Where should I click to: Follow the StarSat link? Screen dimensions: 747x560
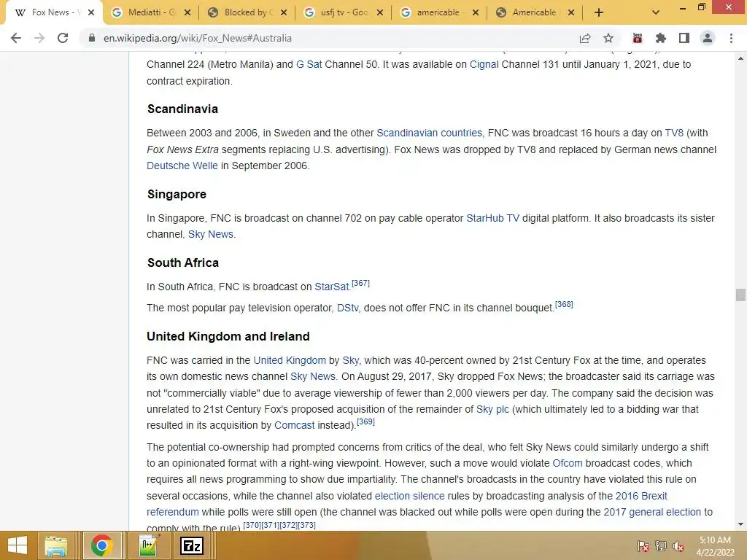(332, 287)
